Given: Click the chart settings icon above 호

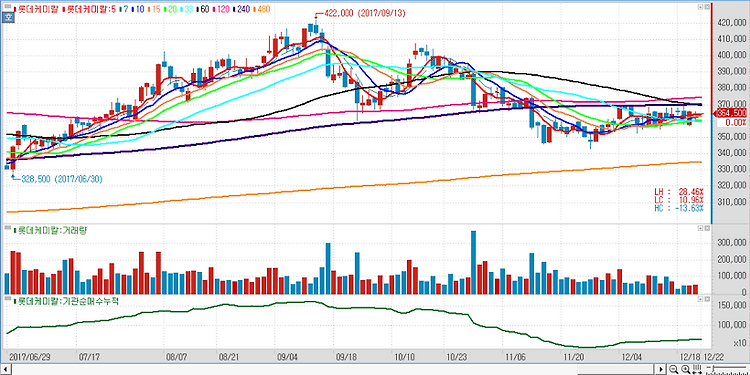Looking at the screenshot, I should [7, 7].
